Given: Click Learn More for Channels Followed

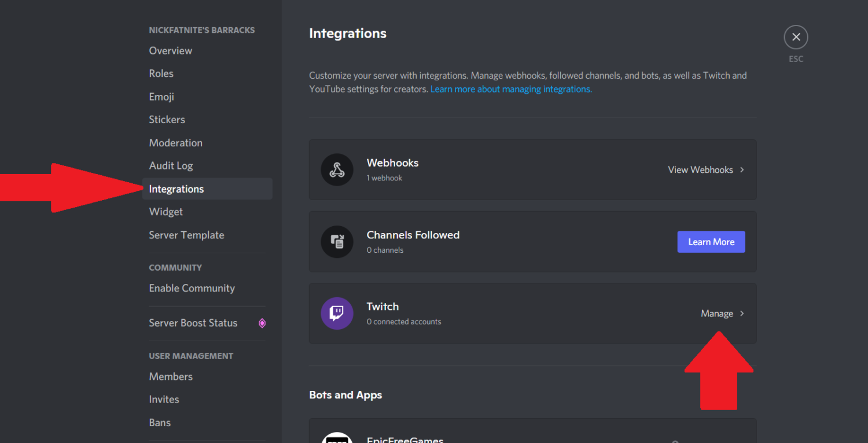Looking at the screenshot, I should click(711, 242).
